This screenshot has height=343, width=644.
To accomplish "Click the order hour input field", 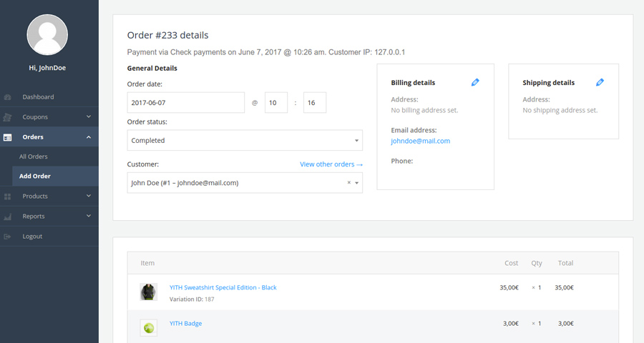I will pos(275,103).
